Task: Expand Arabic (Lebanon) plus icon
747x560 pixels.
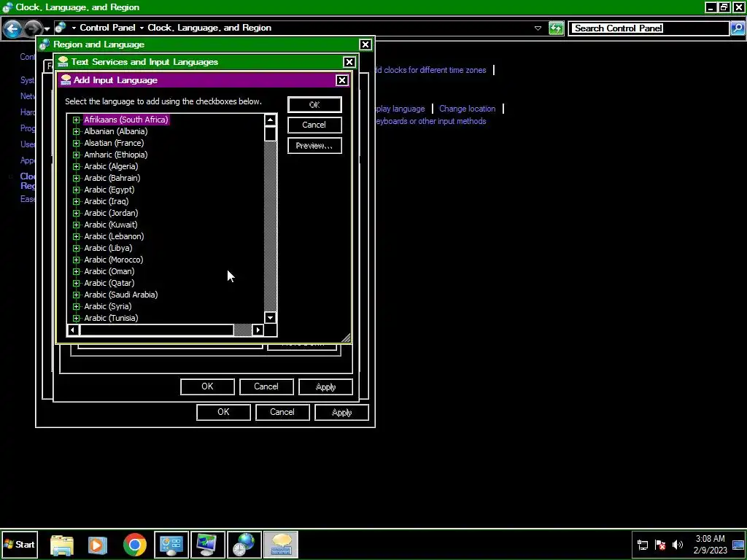Action: (x=76, y=237)
